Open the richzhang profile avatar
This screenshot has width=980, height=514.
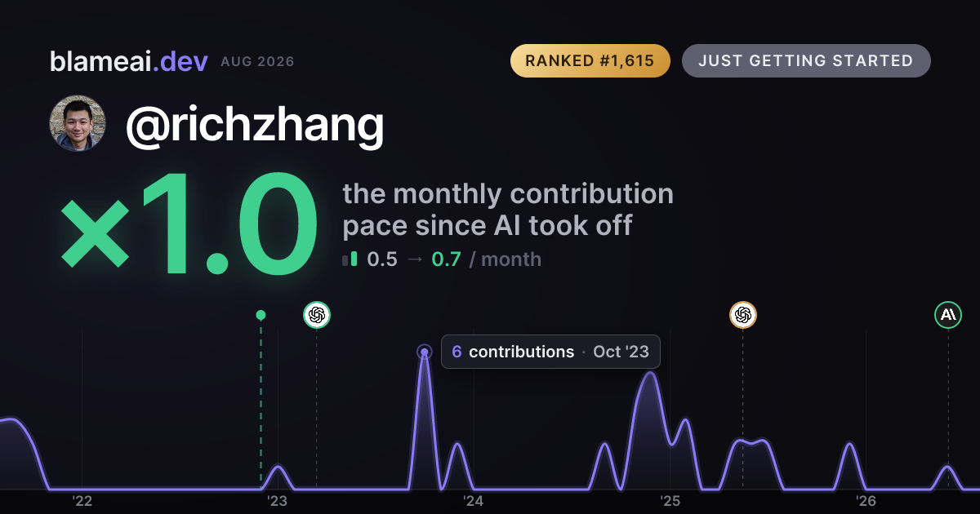pyautogui.click(x=78, y=123)
